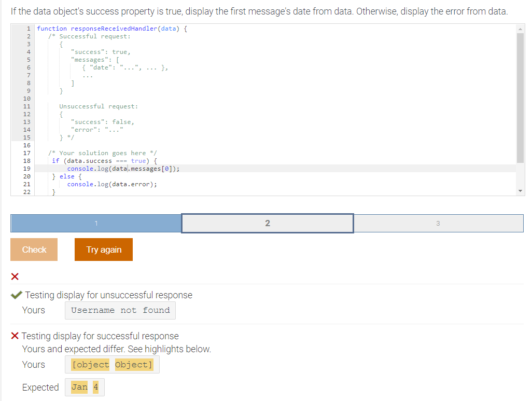Image resolution: width=532 pixels, height=401 pixels.
Task: Click the overall red X result icon
Action: click(15, 276)
